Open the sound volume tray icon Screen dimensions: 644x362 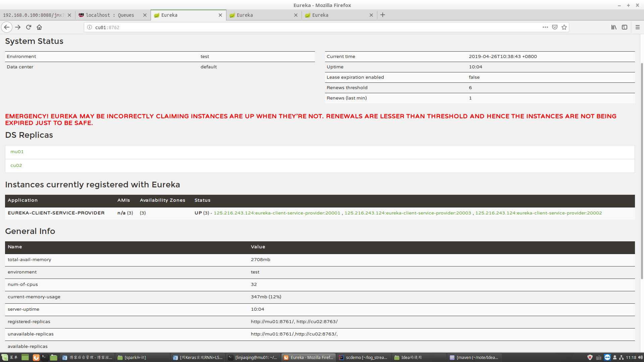pyautogui.click(x=640, y=357)
